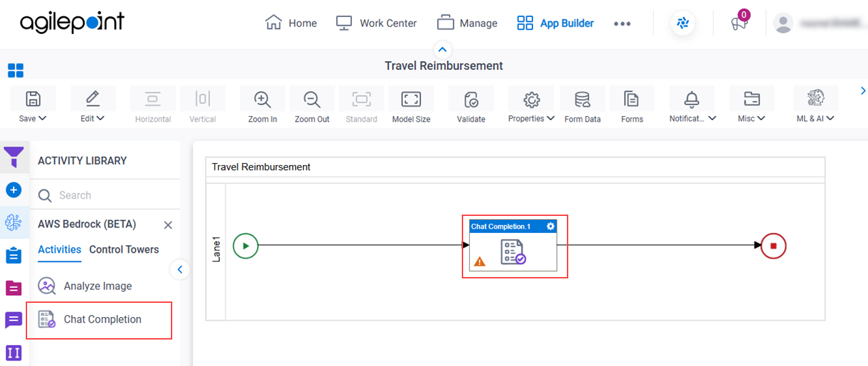Image resolution: width=868 pixels, height=366 pixels.
Task: Select the Analyze Image activity
Action: pyautogui.click(x=85, y=286)
